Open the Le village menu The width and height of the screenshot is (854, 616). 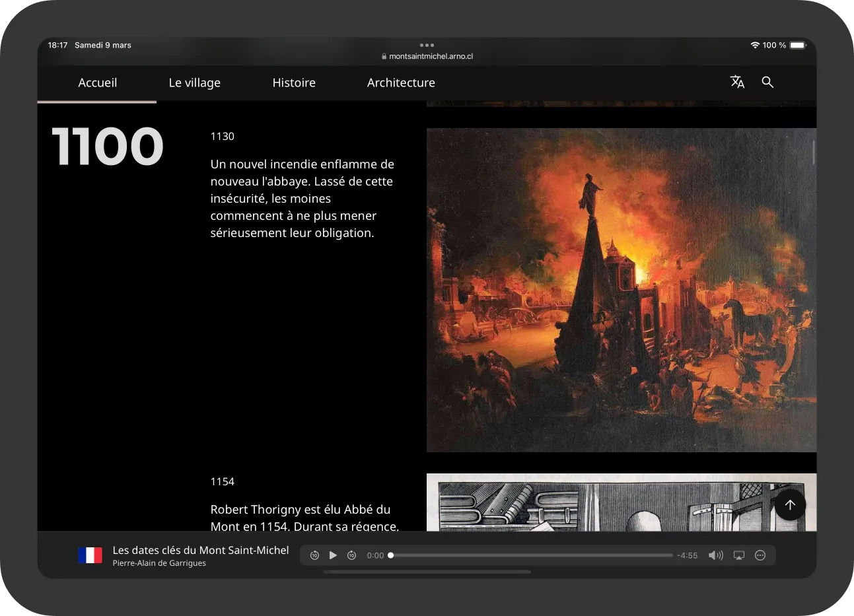coord(194,83)
